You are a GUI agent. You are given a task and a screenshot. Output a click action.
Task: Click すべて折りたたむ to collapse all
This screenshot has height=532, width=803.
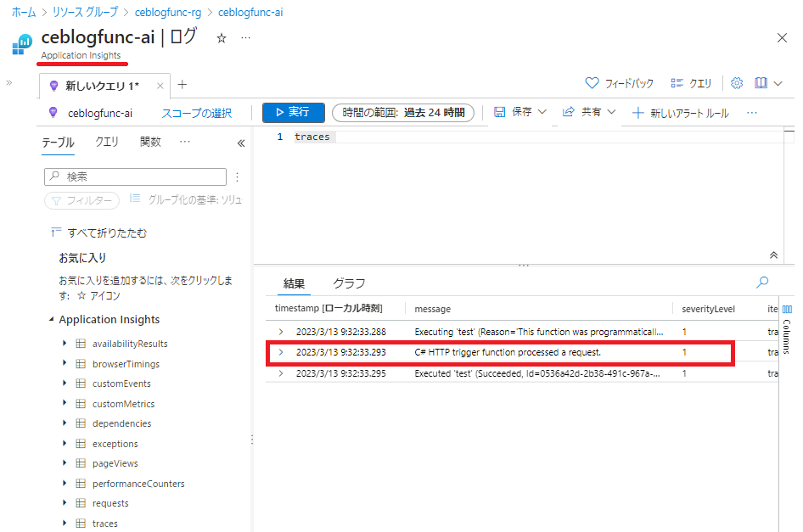pyautogui.click(x=98, y=233)
